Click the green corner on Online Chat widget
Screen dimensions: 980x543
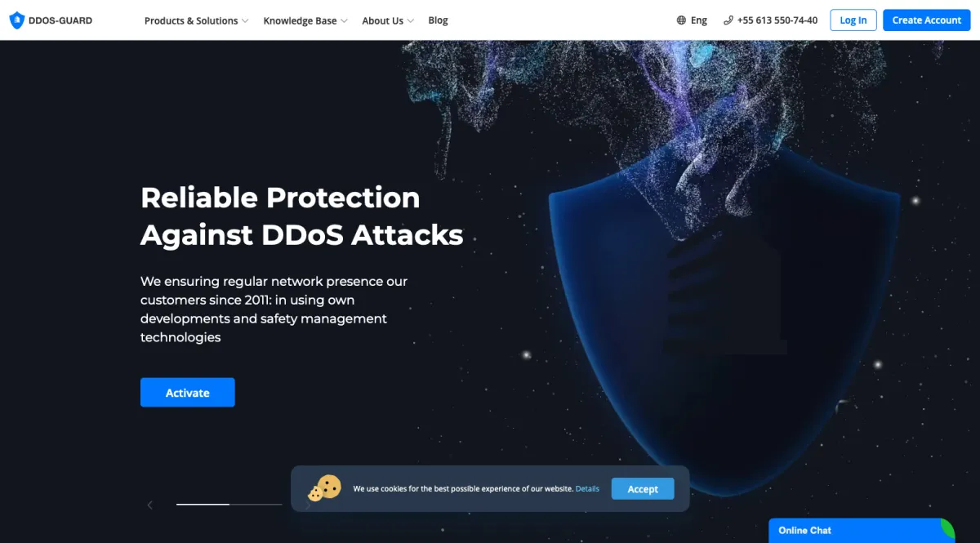pyautogui.click(x=947, y=527)
